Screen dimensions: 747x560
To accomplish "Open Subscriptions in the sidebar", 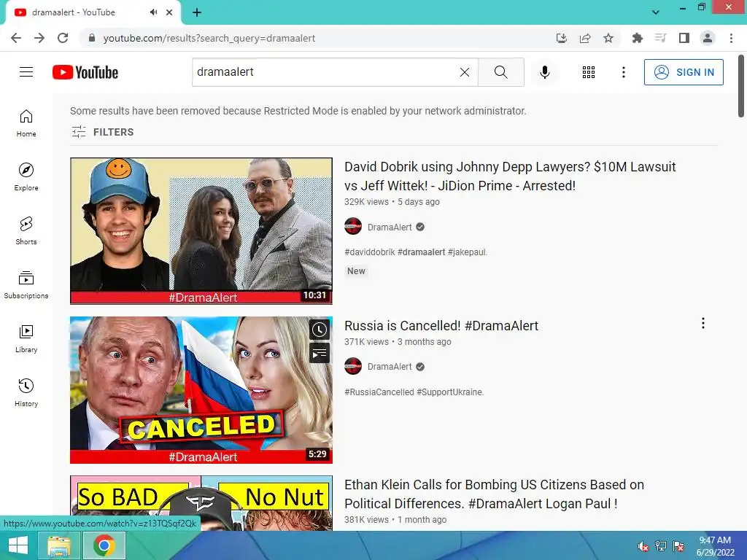I will tap(26, 285).
